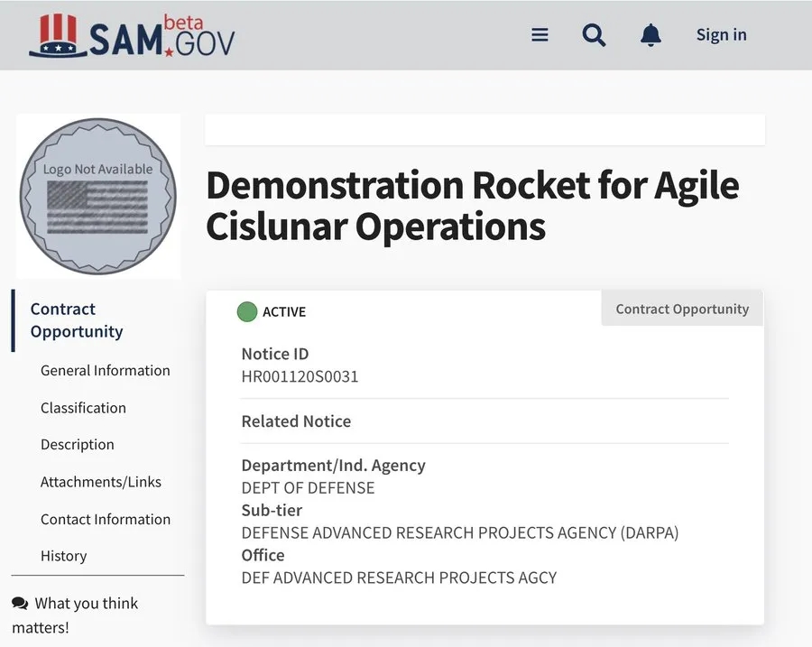812x647 pixels.
Task: View the Contact Information section
Action: click(106, 520)
